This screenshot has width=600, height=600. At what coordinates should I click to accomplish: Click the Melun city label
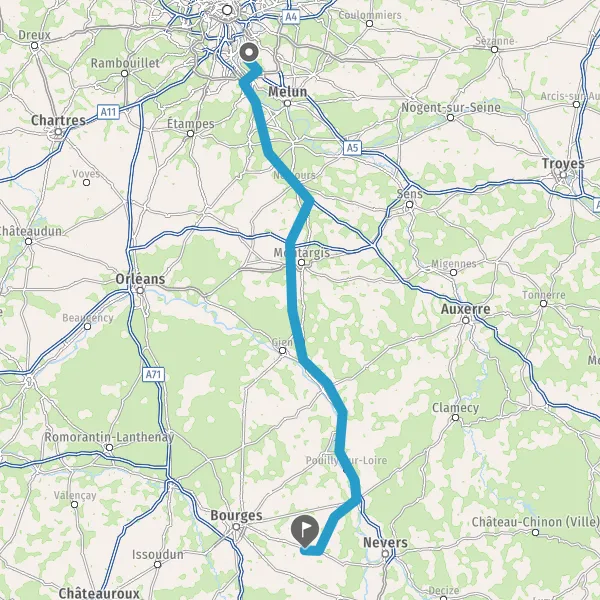(287, 92)
